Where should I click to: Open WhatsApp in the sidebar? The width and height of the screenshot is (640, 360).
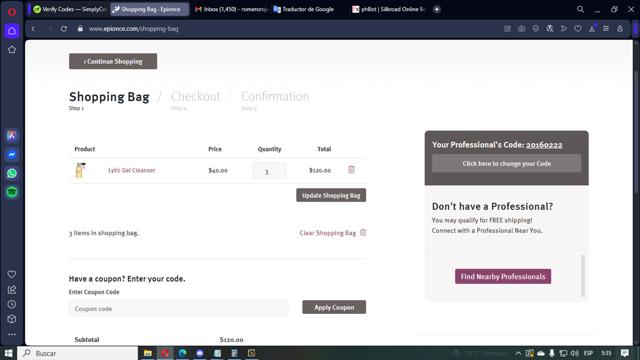(x=12, y=173)
